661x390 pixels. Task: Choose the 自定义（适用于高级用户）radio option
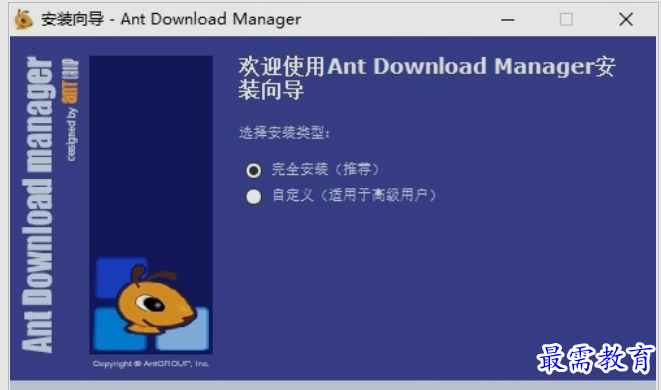tap(253, 196)
